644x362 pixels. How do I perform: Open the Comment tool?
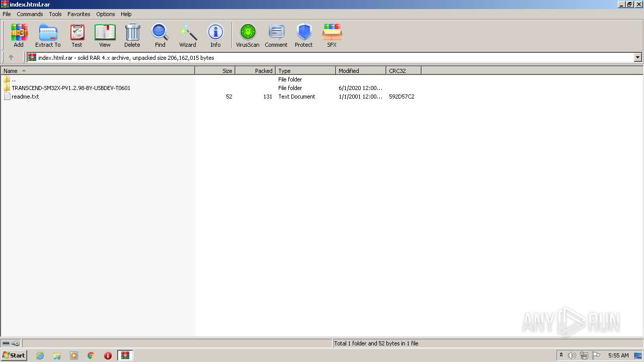point(276,36)
